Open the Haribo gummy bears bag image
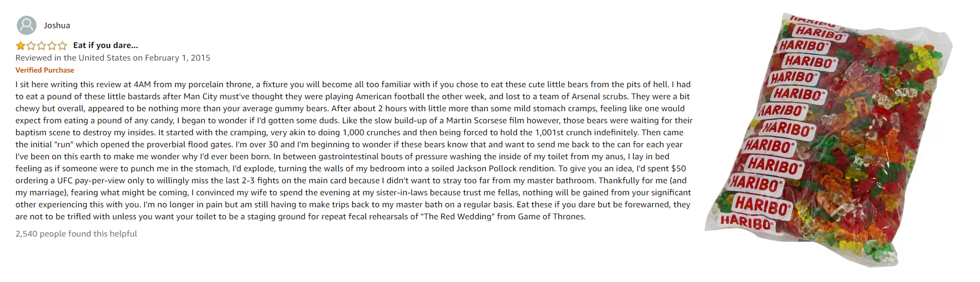980x282 pixels. 829,139
